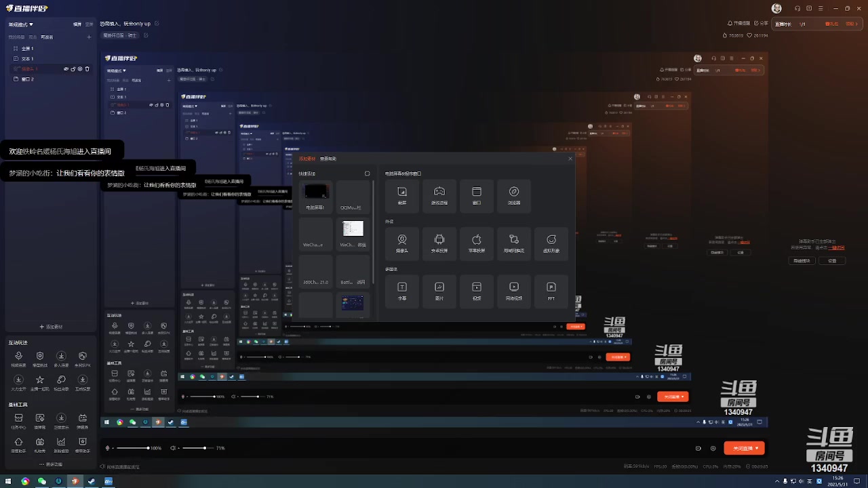Select the outermost 全屏 1 source row

(x=50, y=49)
